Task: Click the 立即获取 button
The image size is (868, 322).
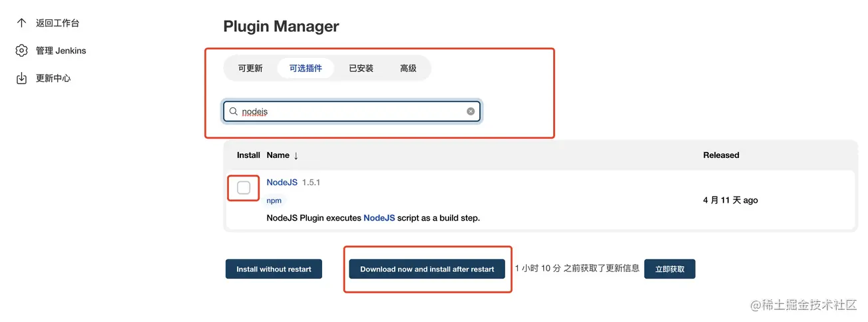Action: click(670, 269)
